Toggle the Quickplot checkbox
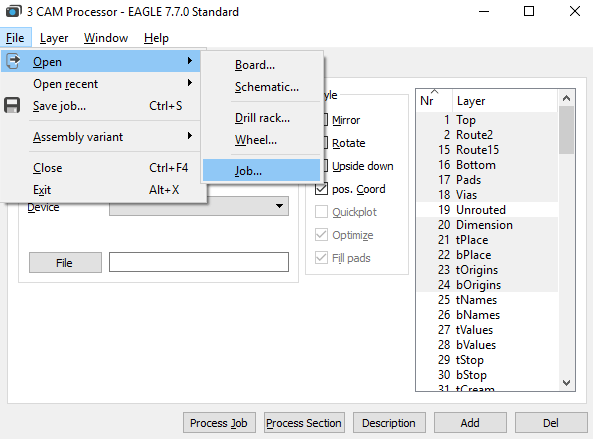This screenshot has height=439, width=593. tap(321, 212)
